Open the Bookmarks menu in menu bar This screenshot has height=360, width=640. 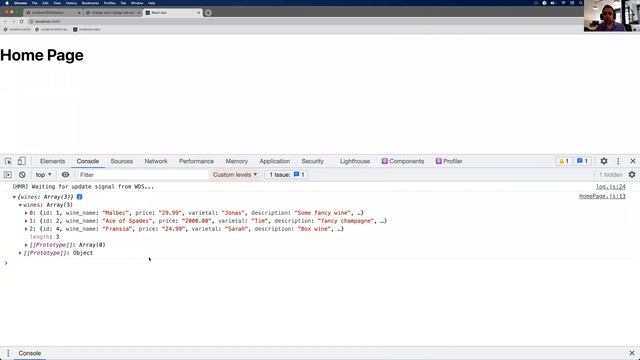90,3
